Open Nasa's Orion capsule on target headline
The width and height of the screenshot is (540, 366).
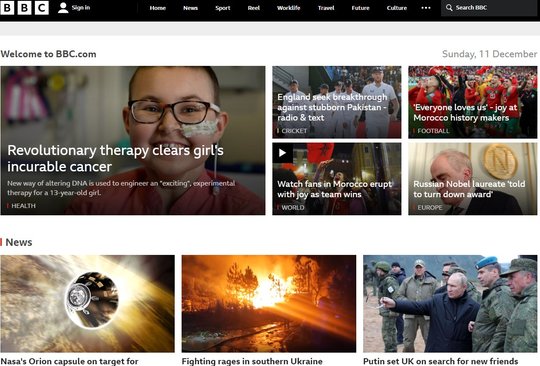70,361
